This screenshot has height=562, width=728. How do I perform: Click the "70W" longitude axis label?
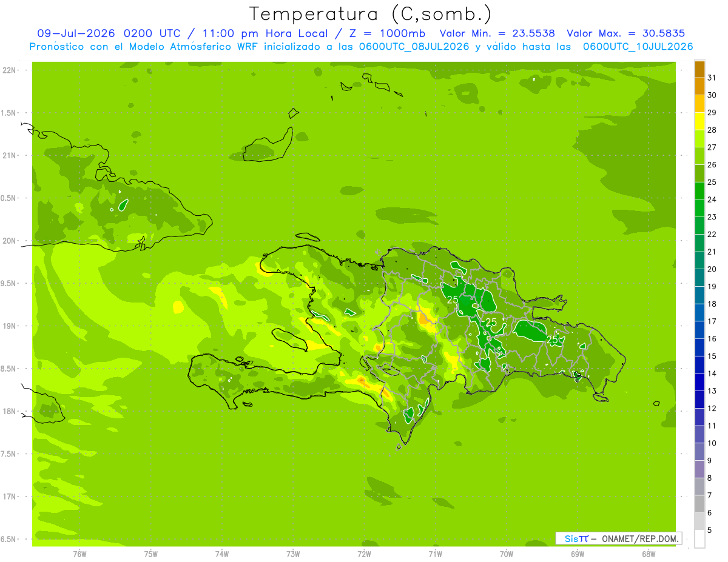pos(506,554)
